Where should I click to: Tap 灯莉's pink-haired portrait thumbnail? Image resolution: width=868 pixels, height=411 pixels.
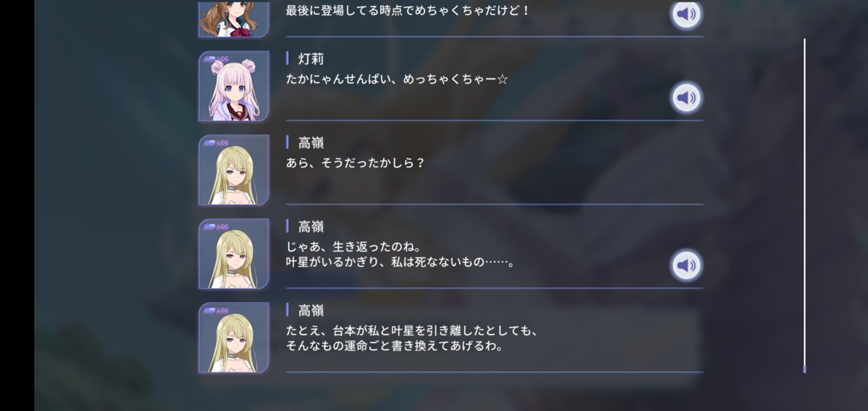pyautogui.click(x=234, y=86)
